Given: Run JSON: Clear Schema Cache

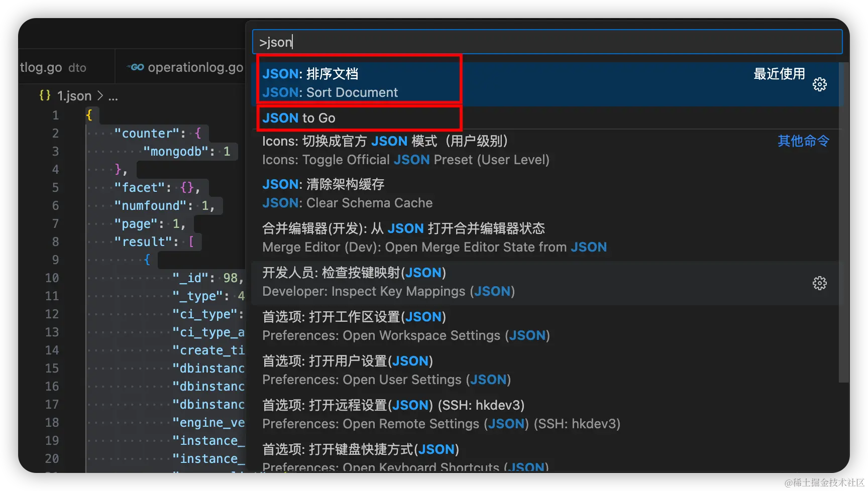Looking at the screenshot, I should pyautogui.click(x=347, y=193).
